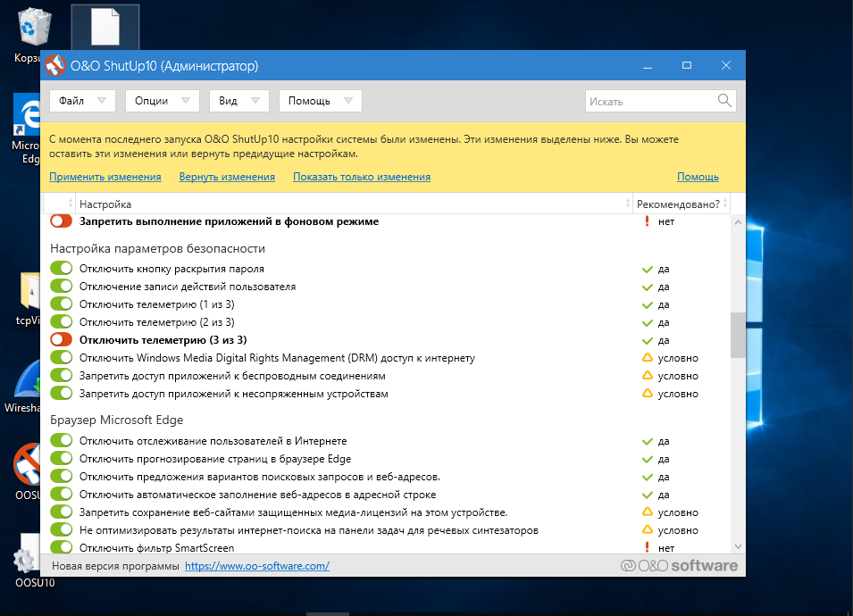
Task: Sort by the Настройка column header
Action: pyautogui.click(x=354, y=204)
